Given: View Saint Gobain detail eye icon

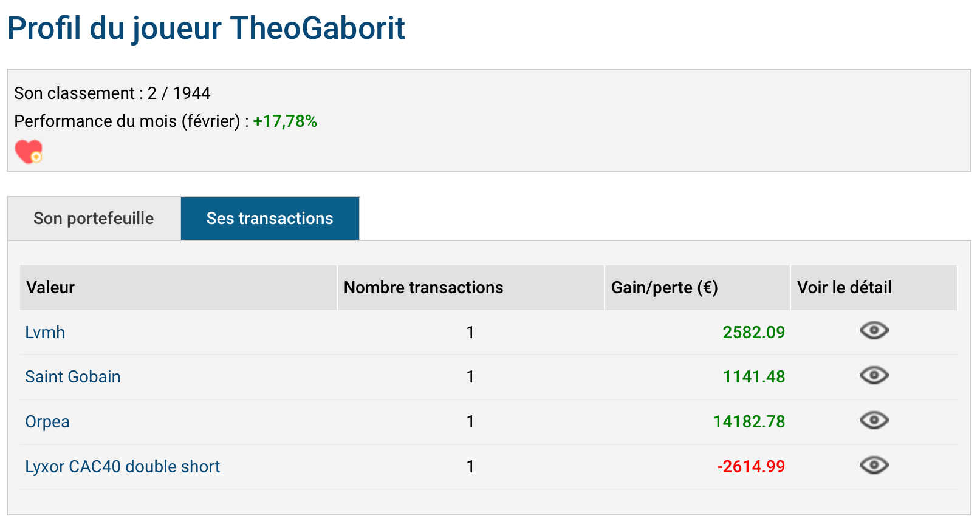Looking at the screenshot, I should pyautogui.click(x=874, y=376).
